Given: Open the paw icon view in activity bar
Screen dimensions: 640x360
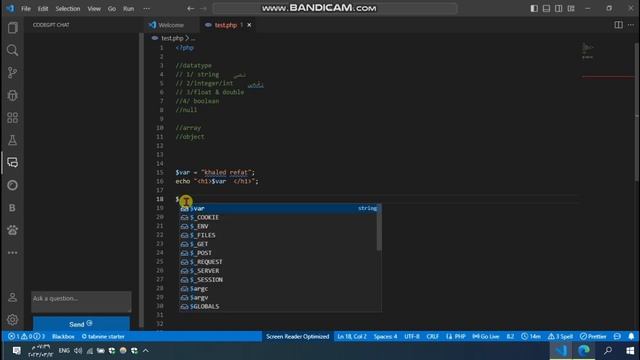Looking at the screenshot, I should (13, 230).
